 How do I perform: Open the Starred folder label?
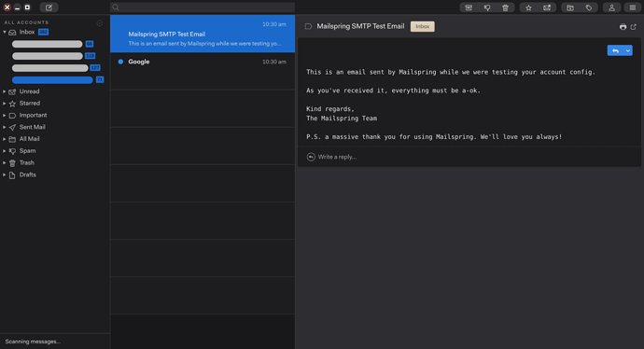coord(30,104)
